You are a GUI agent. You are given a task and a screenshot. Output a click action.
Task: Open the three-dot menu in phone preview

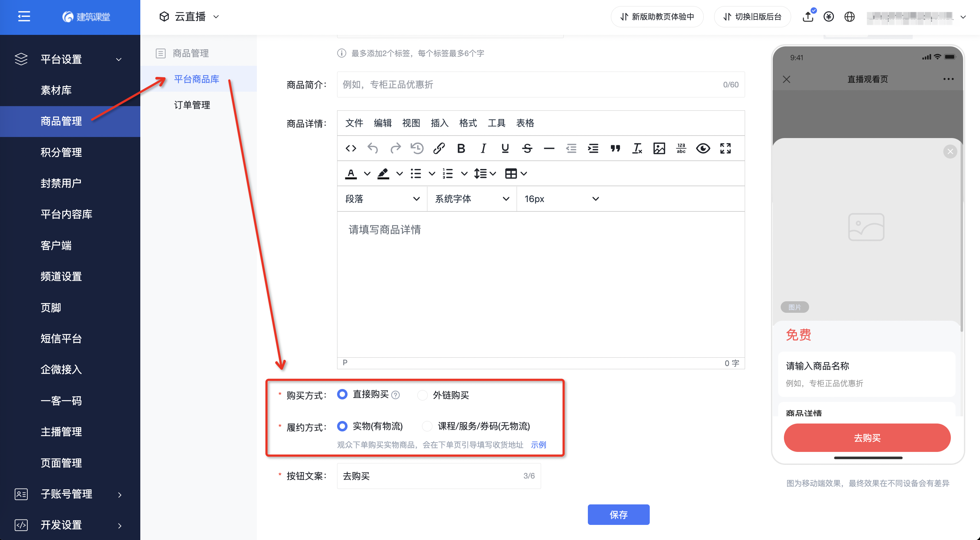click(948, 79)
